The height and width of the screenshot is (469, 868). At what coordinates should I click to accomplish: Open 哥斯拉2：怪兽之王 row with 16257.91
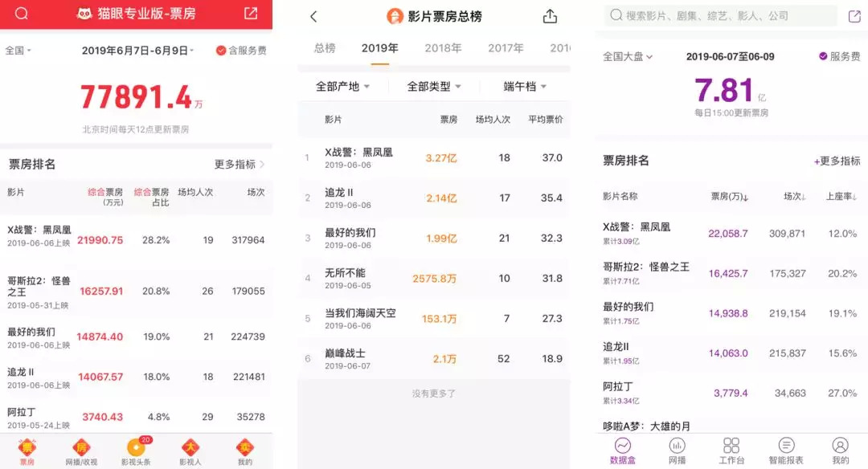coord(136,292)
